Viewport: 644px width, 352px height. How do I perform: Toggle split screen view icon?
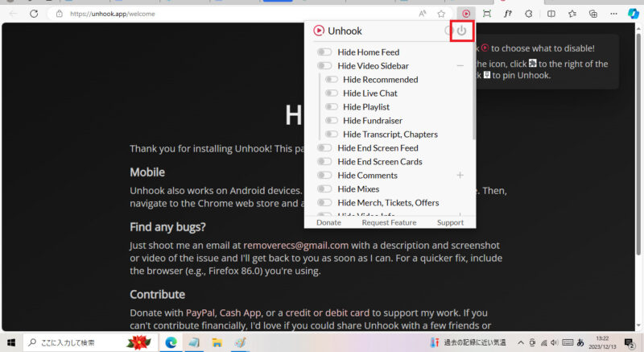point(551,14)
